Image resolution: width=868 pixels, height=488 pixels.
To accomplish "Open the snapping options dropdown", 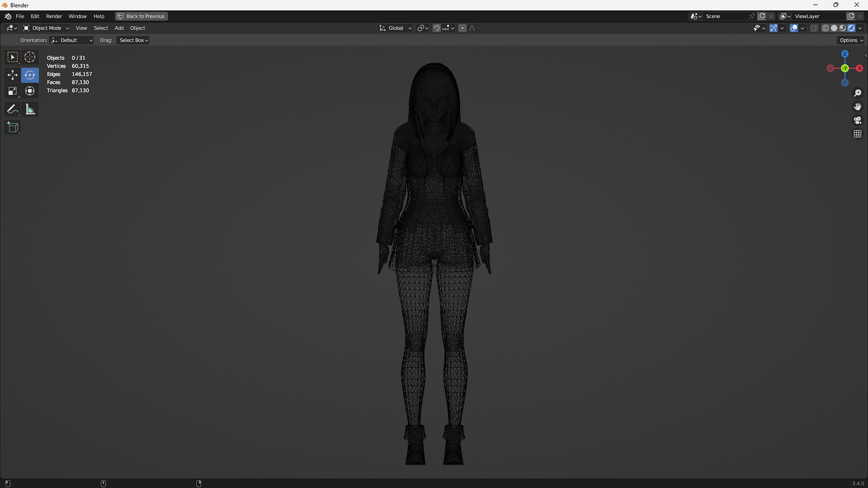I will click(x=448, y=28).
